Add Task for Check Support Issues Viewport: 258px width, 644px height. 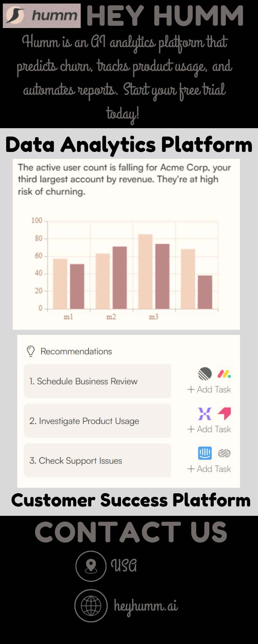(209, 469)
